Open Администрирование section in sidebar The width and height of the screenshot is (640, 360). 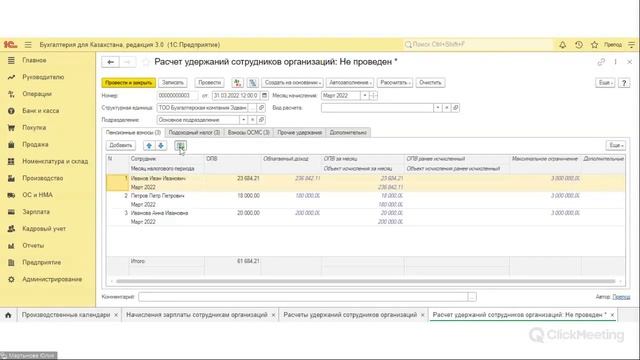pyautogui.click(x=52, y=279)
